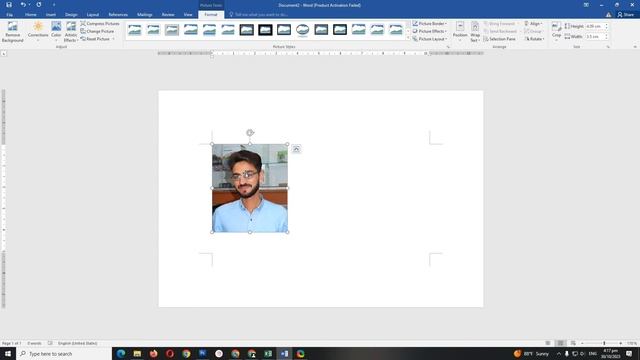The image size is (640, 360).
Task: Click the Height spinner arrows
Action: (606, 26)
